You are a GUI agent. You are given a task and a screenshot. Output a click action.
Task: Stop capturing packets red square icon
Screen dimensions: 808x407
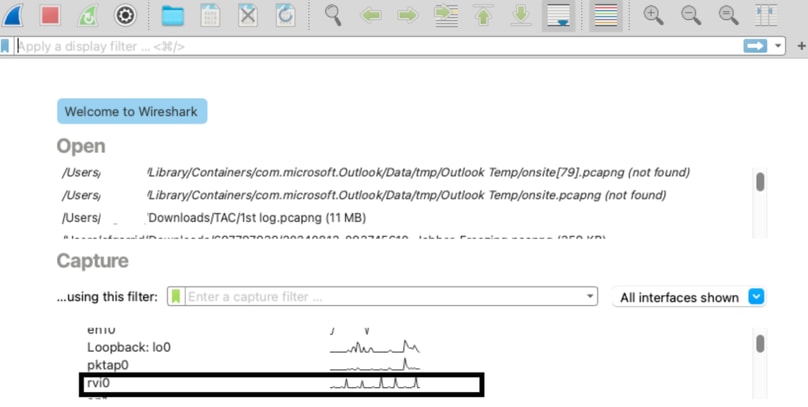click(50, 15)
